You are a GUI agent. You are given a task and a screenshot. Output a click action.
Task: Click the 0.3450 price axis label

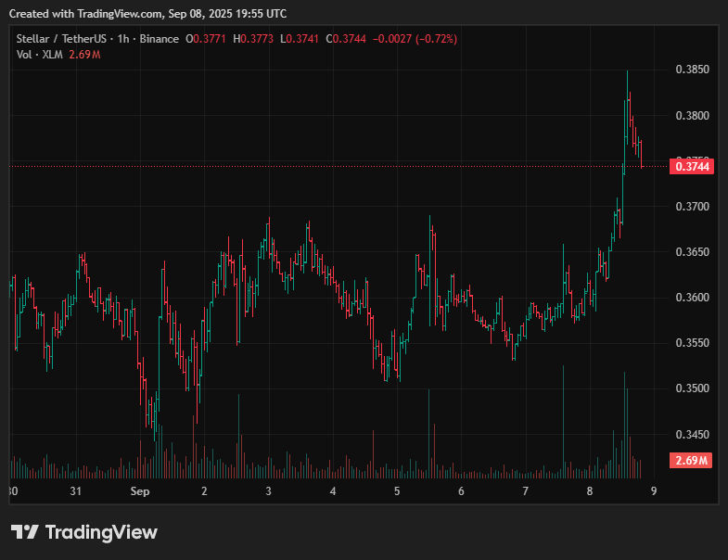point(693,434)
